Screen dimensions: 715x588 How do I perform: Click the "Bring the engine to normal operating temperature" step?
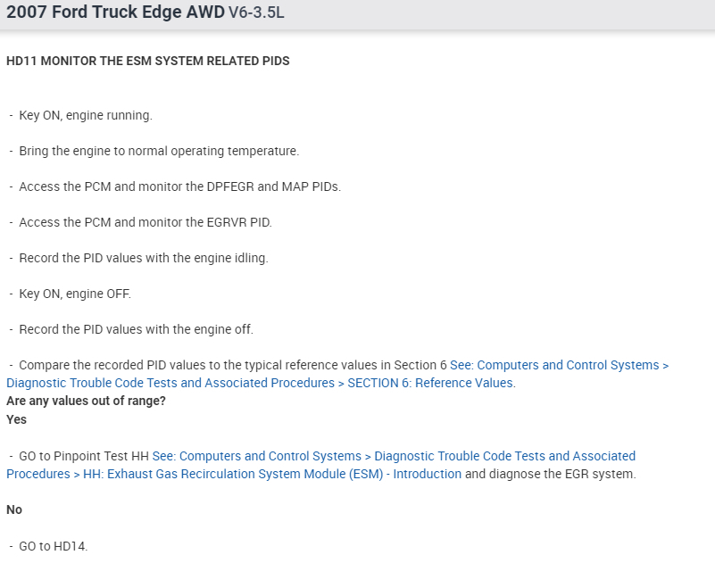[x=159, y=151]
